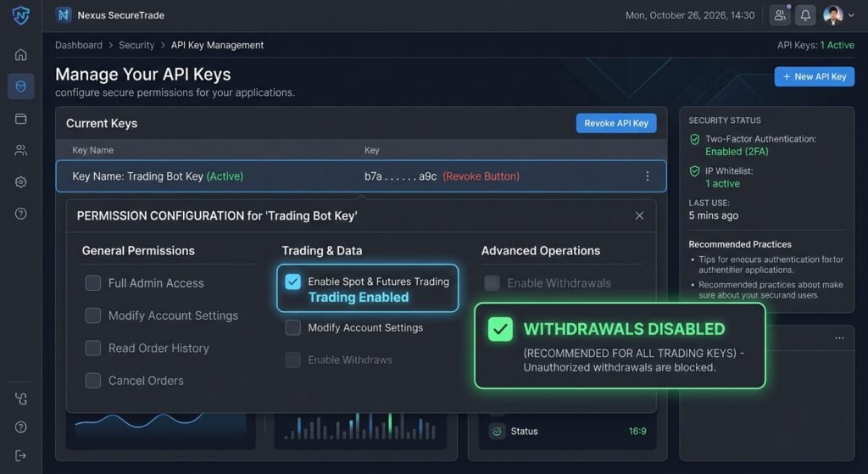
Task: Expand the profile dropdown chevron
Action: (851, 15)
